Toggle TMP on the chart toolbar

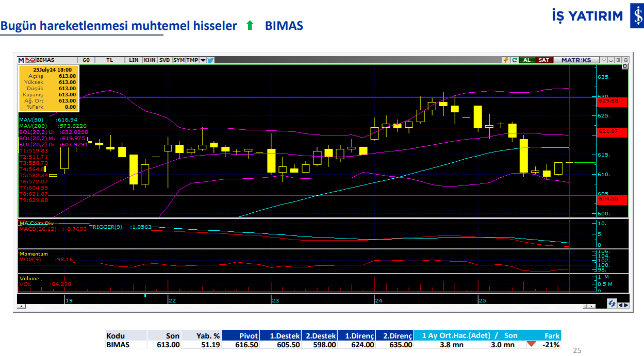tap(192, 60)
